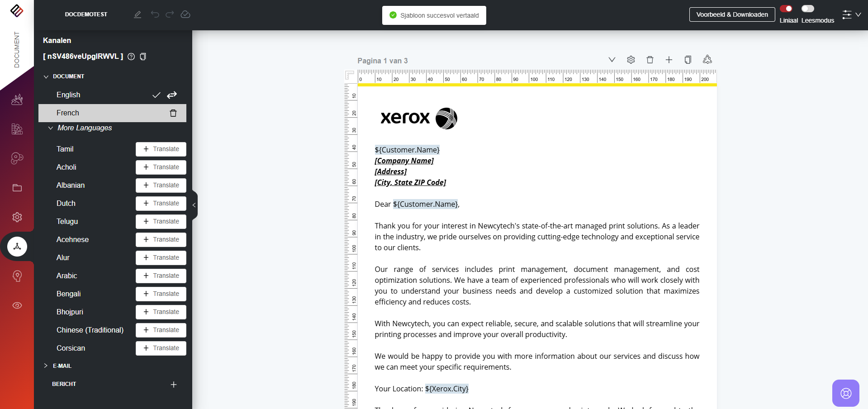Delete the current page with trash icon

click(650, 60)
